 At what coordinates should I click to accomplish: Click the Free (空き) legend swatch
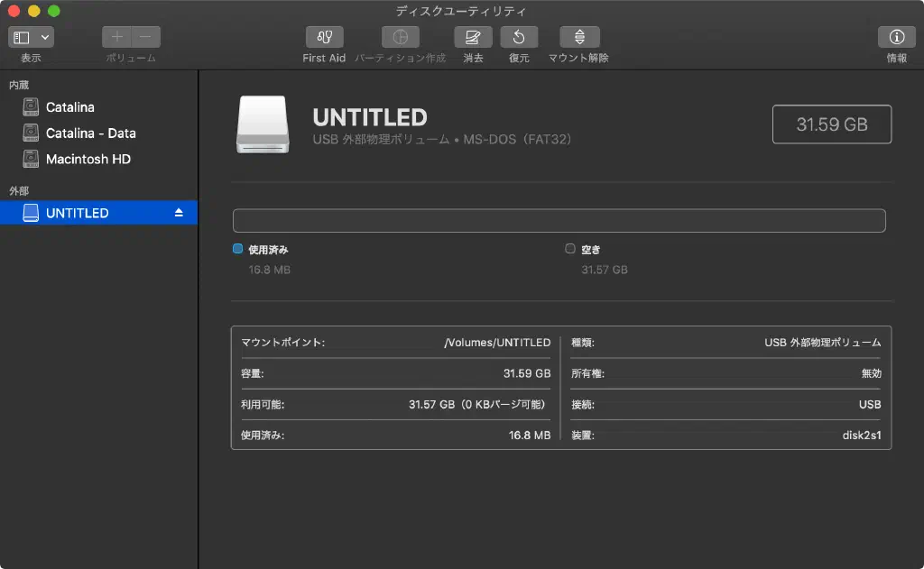570,249
